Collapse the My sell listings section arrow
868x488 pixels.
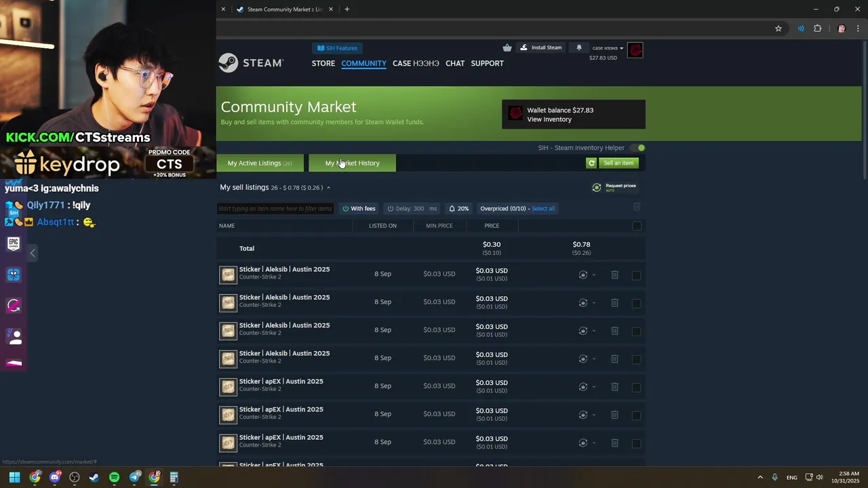328,188
